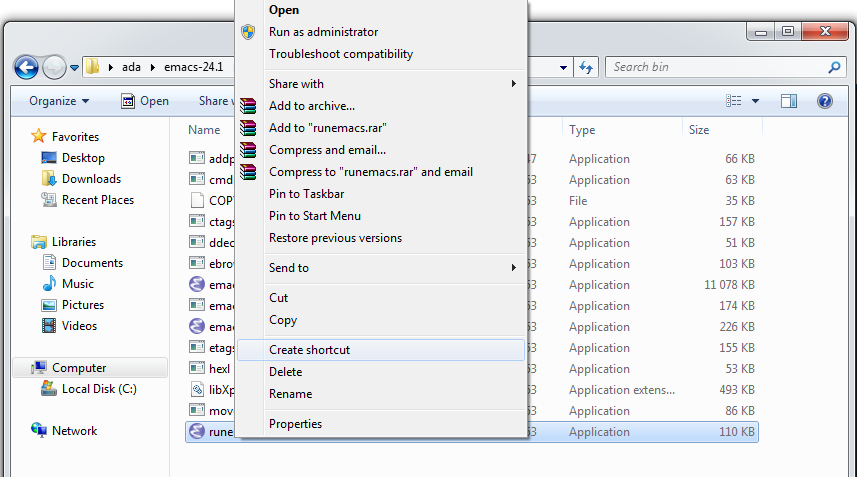Open the Organize menu
Screen dimensions: 857x477
coord(59,101)
